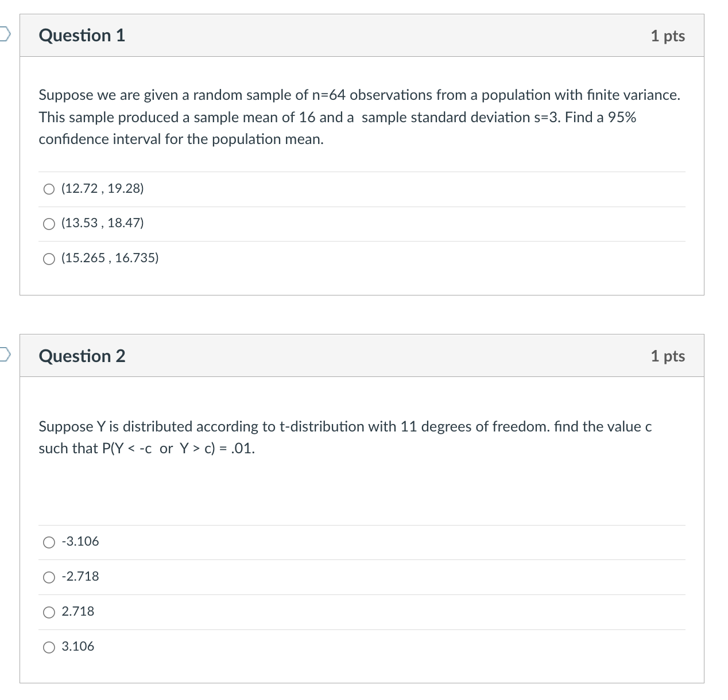Choose the 2.718 answer option

(x=49, y=612)
